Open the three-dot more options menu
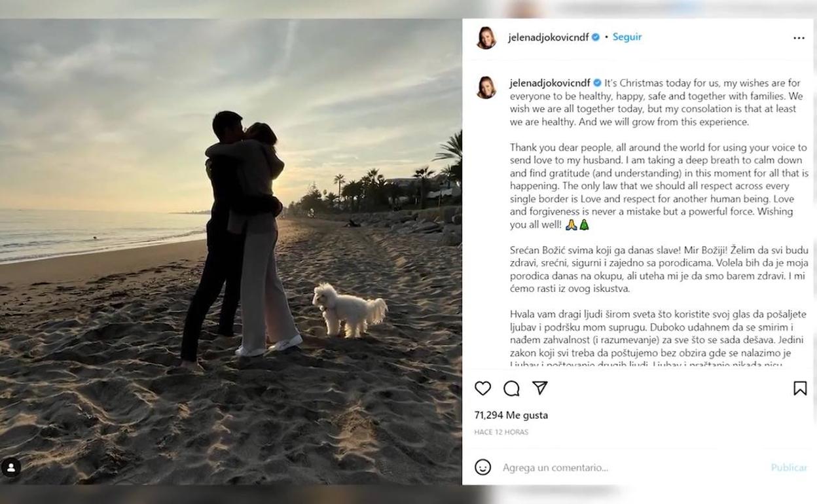Image resolution: width=817 pixels, height=504 pixels. coord(799,38)
